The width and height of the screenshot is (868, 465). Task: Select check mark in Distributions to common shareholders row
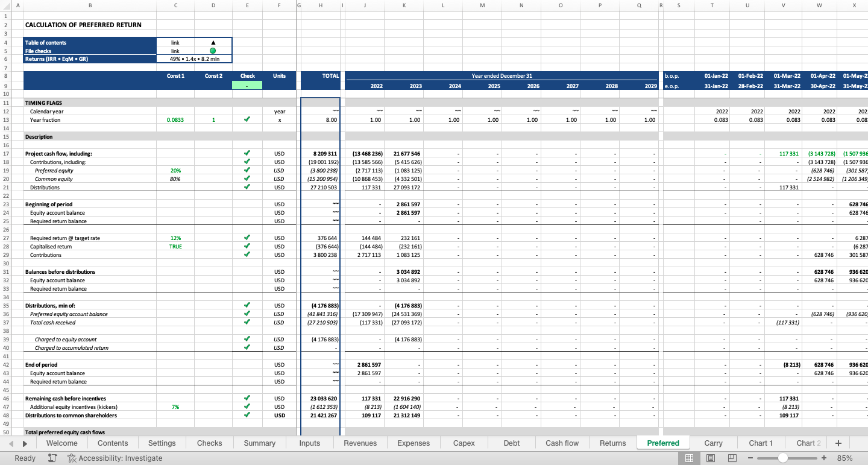click(x=247, y=416)
